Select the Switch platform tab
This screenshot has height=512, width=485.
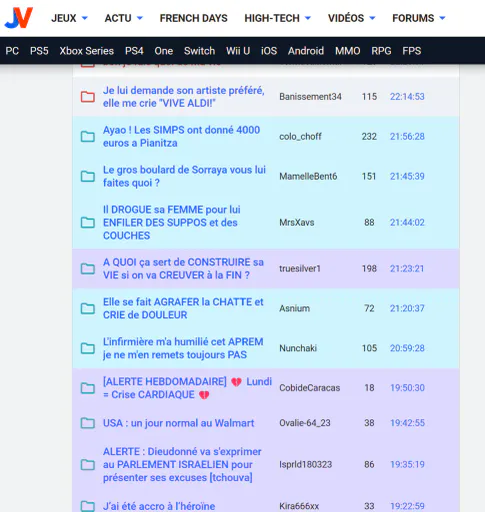pos(199,51)
